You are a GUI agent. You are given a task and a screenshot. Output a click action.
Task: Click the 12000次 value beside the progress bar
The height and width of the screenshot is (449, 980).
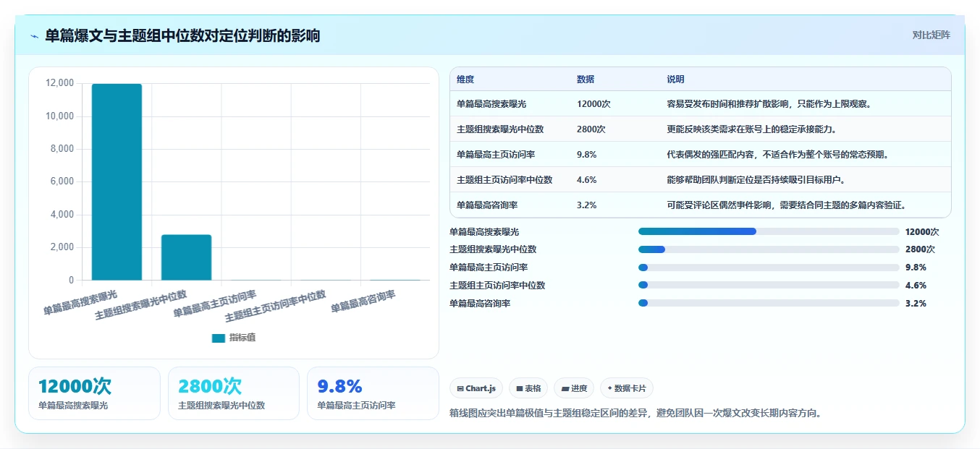tap(922, 231)
